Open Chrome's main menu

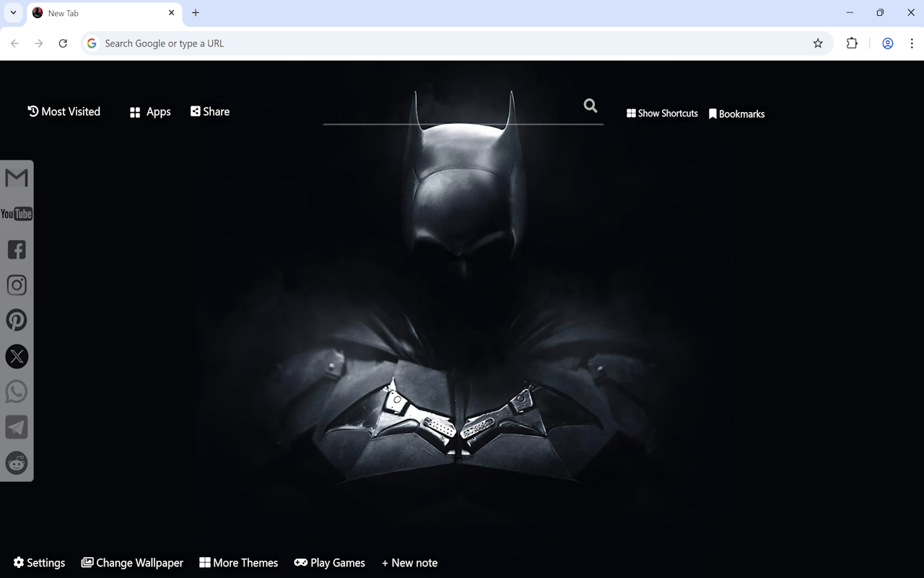[x=912, y=43]
